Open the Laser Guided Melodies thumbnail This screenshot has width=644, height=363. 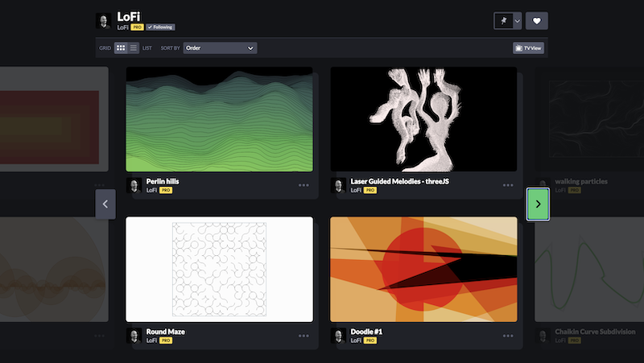424,119
